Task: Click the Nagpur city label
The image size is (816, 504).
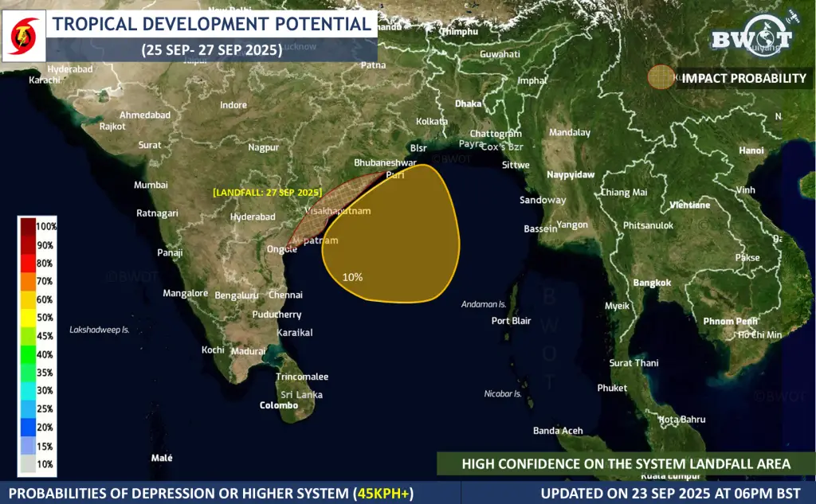Action: [263, 148]
